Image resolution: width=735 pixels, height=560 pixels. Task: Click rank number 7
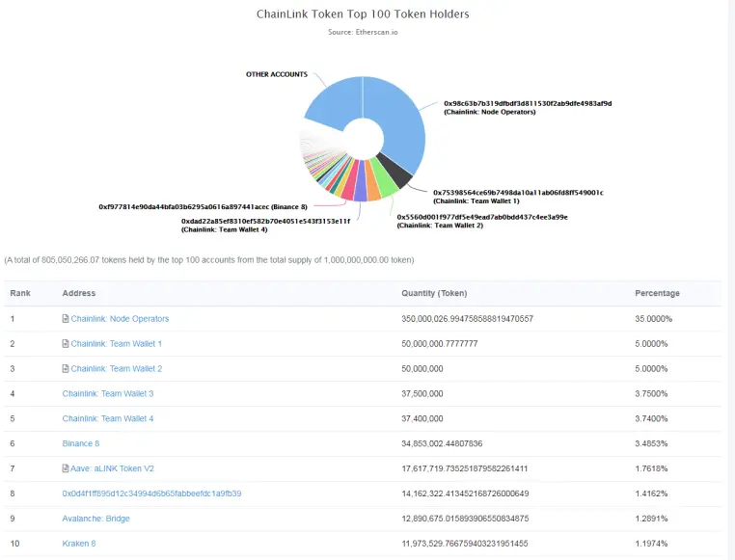(x=13, y=468)
